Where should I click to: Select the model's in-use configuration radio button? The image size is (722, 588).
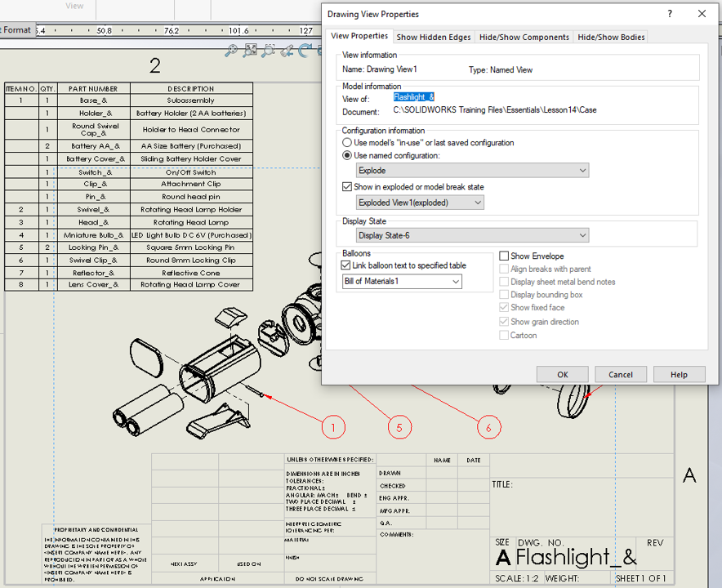pos(347,143)
